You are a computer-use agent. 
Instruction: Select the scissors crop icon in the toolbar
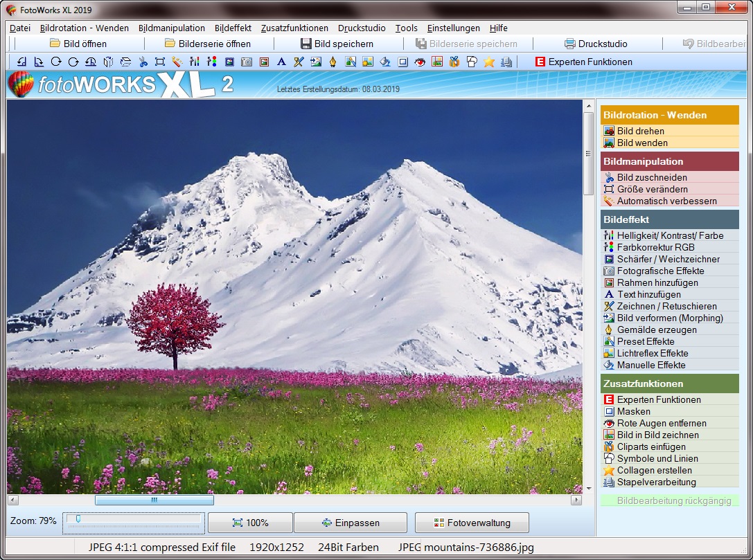[143, 62]
